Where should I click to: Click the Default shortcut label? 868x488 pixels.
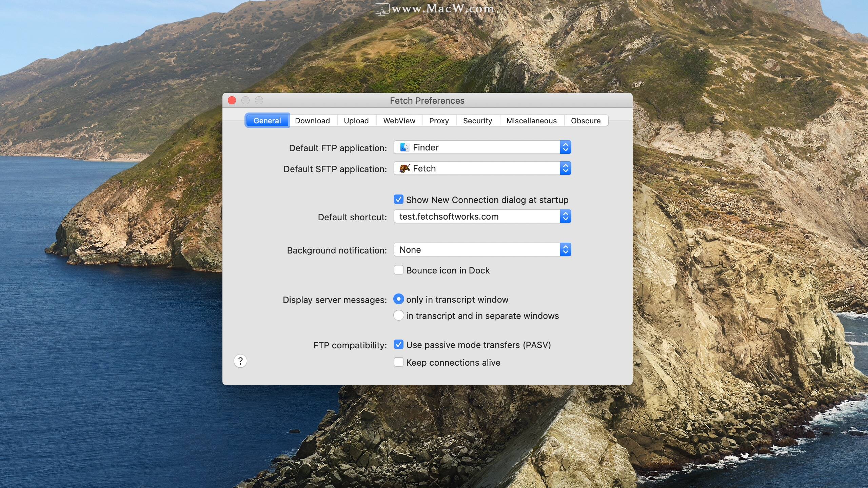pos(352,217)
